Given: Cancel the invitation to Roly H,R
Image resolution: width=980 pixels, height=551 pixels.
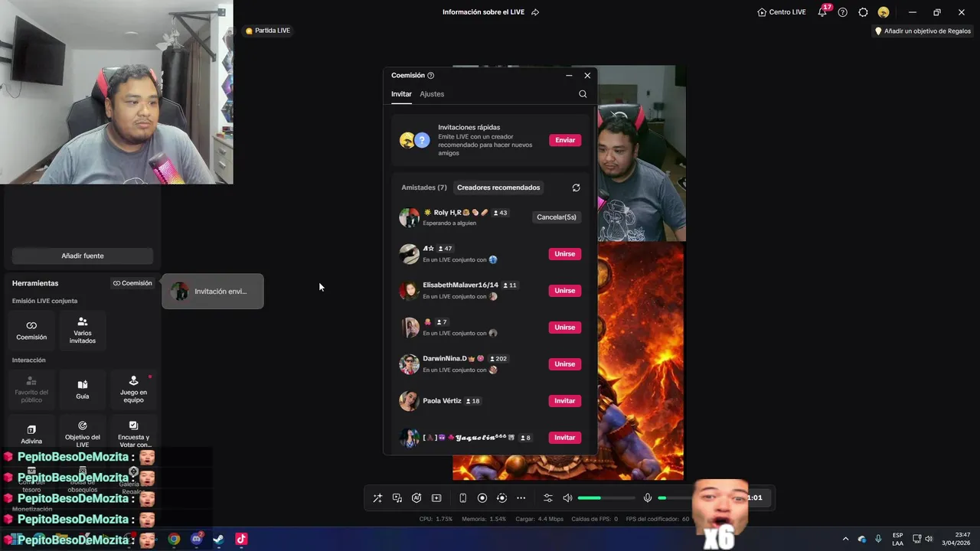Looking at the screenshot, I should pos(557,217).
